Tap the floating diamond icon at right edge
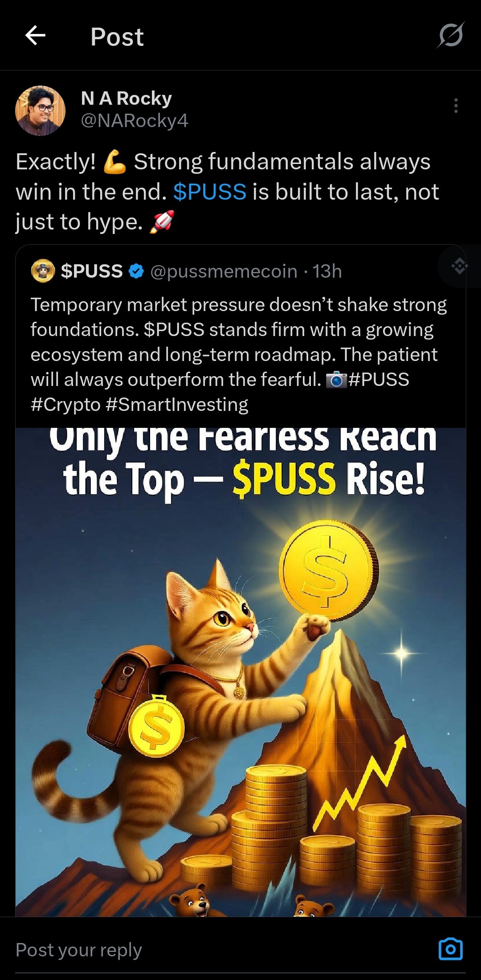481x980 pixels. 460,267
